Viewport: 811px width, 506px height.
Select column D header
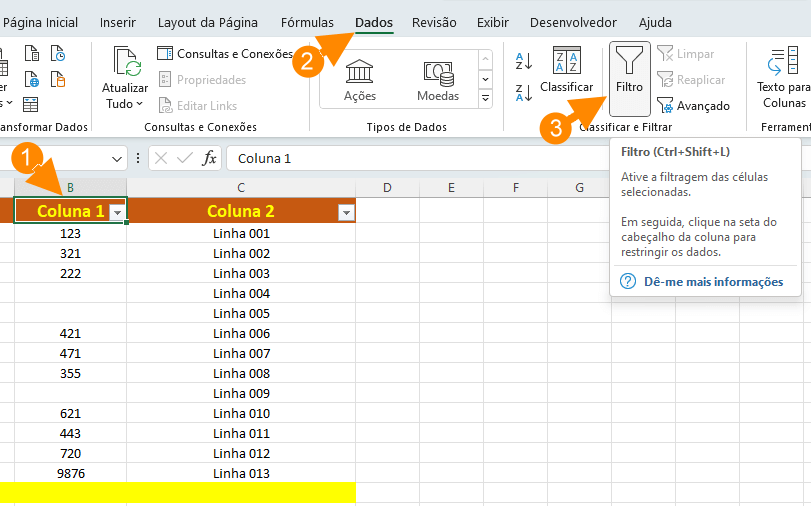point(387,188)
